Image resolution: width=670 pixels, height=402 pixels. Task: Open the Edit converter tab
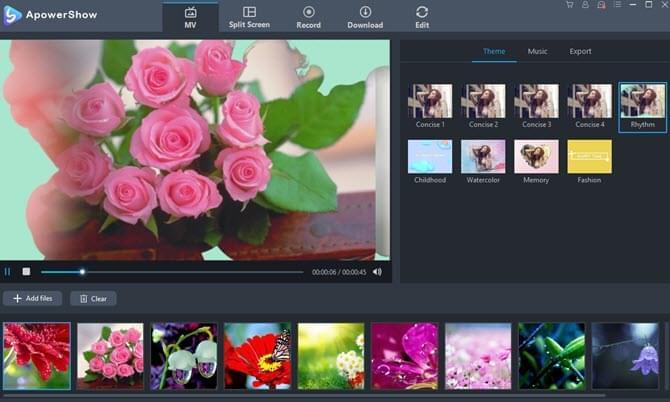pyautogui.click(x=422, y=17)
